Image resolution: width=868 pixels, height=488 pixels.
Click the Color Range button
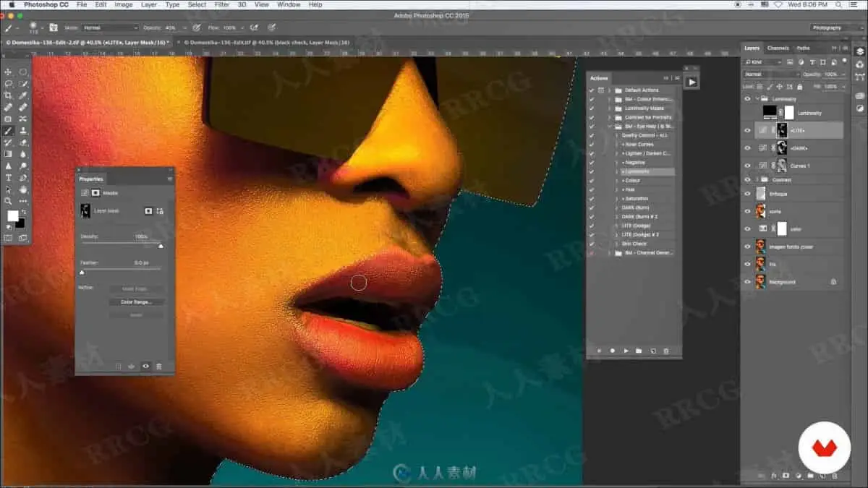137,301
